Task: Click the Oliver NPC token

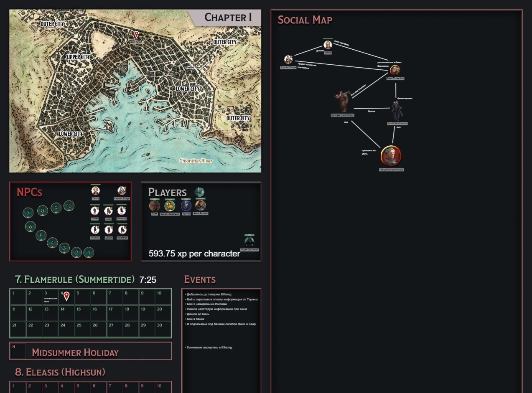Action: click(x=95, y=211)
